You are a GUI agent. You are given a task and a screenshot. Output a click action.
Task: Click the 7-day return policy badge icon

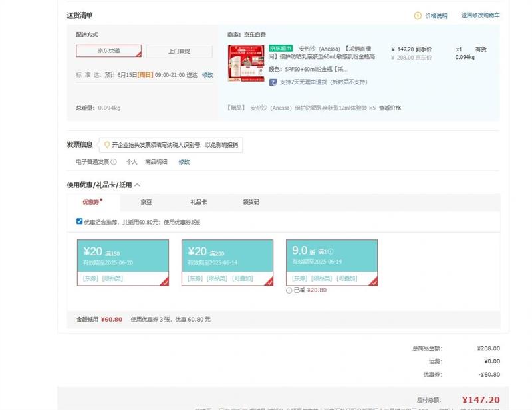tap(273, 82)
